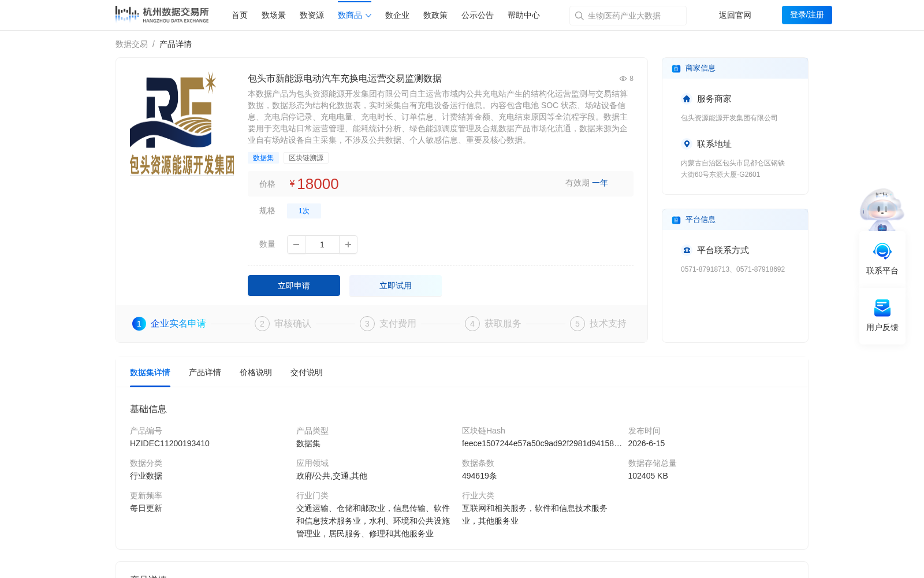Switch to the 价格说明 tab
The image size is (924, 578).
click(256, 373)
